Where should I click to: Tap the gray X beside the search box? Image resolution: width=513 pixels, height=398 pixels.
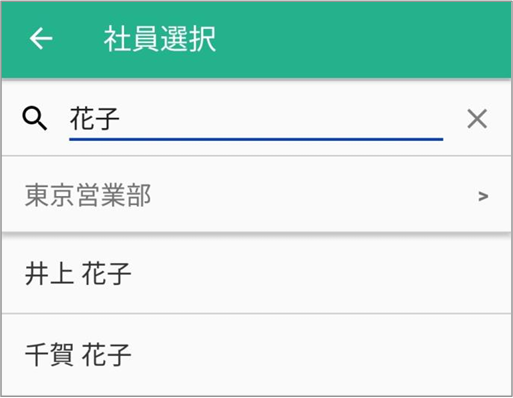(x=477, y=118)
